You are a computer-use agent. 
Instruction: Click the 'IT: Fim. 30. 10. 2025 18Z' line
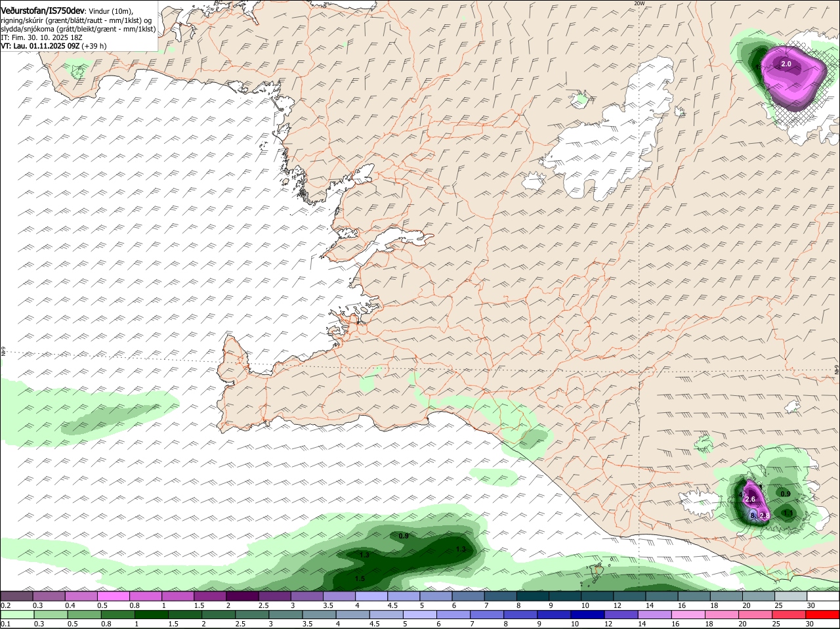[x=41, y=37]
